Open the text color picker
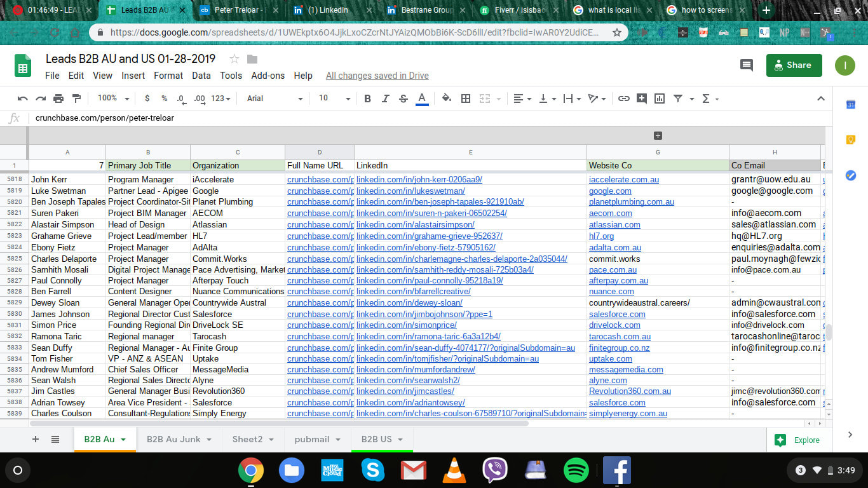Image resolution: width=868 pixels, height=488 pixels. click(x=421, y=98)
